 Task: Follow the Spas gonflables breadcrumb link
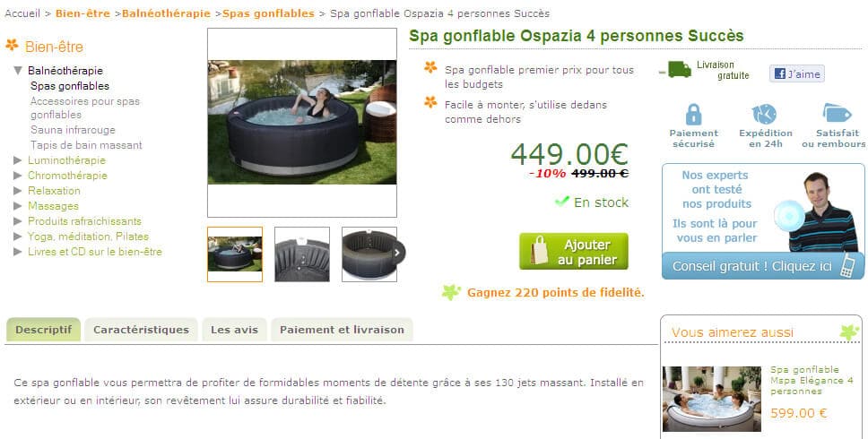pyautogui.click(x=268, y=13)
